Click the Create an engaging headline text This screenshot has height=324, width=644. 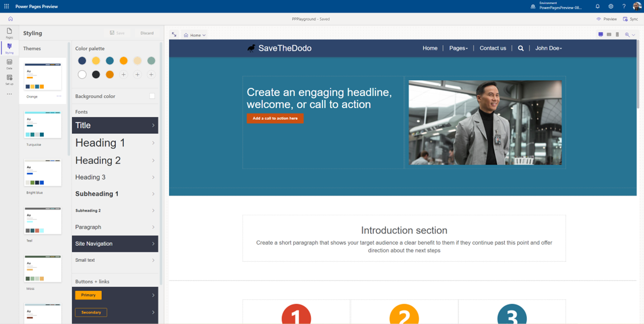coord(319,98)
